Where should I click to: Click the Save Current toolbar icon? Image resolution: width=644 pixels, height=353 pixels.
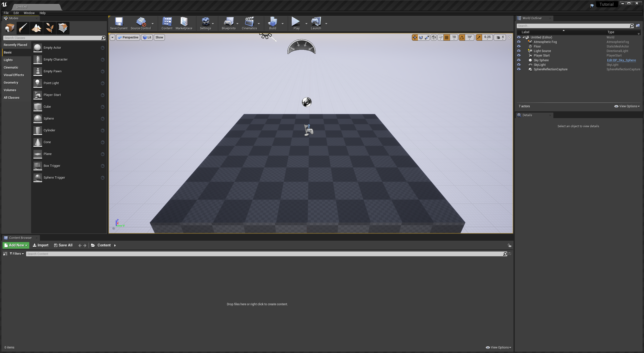click(119, 22)
